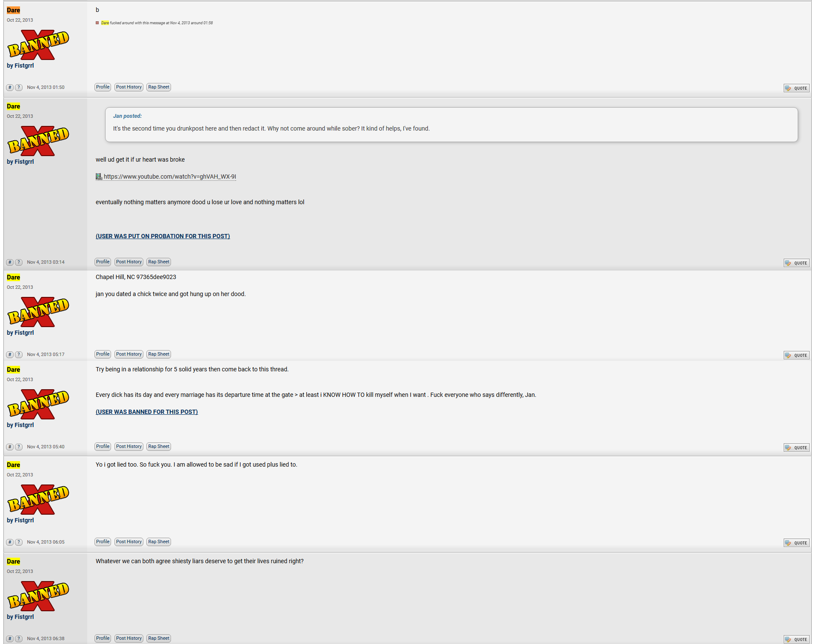This screenshot has width=816, height=644.
Task: Click Banned avatar on 03:14 post
Action: pyautogui.click(x=38, y=141)
